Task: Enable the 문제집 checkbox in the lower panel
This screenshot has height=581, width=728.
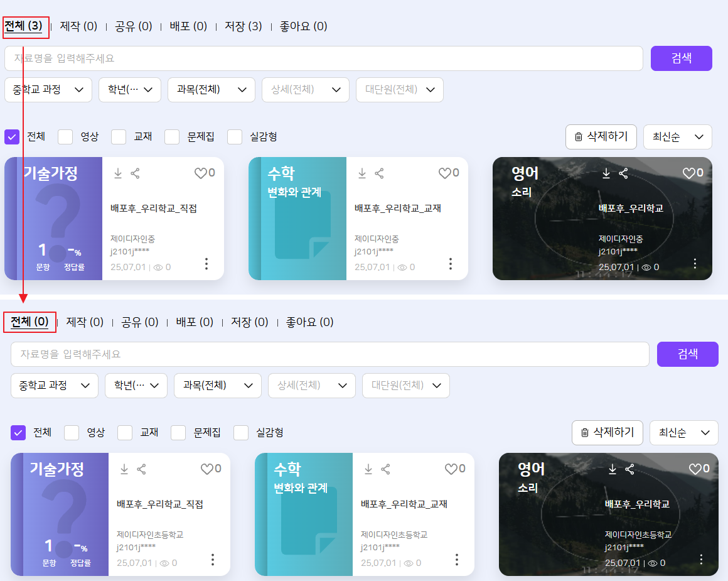Action: [x=179, y=433]
